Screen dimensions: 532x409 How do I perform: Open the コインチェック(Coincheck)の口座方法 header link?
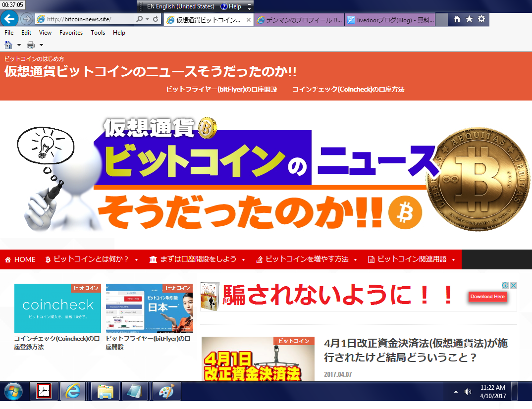tap(348, 89)
